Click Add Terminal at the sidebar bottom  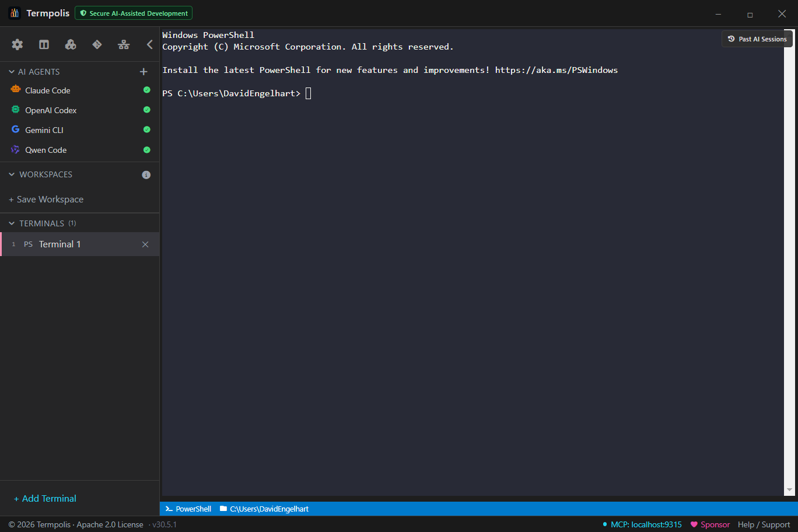[45, 499]
